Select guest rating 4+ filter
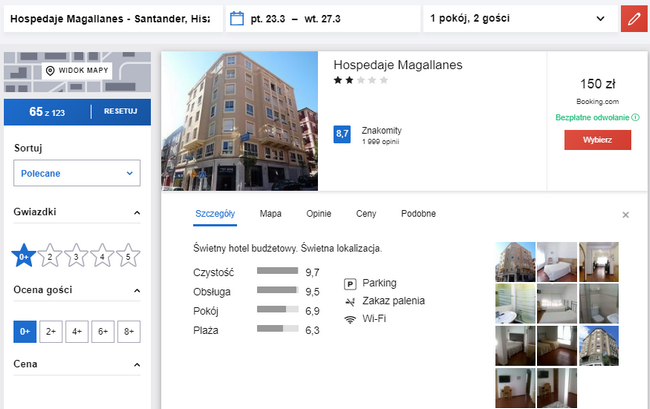This screenshot has width=650, height=409. pyautogui.click(x=77, y=332)
